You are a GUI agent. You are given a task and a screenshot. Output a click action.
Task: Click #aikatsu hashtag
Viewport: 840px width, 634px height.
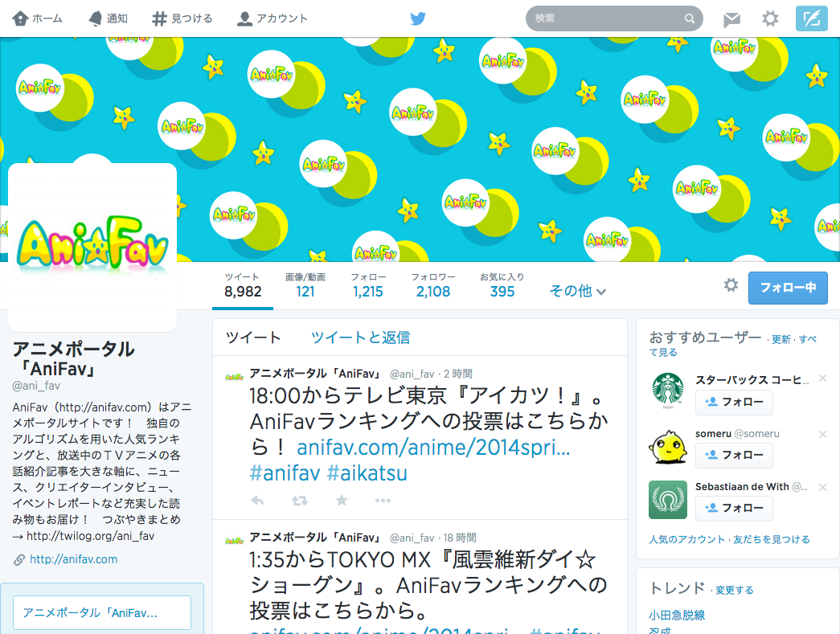click(367, 473)
